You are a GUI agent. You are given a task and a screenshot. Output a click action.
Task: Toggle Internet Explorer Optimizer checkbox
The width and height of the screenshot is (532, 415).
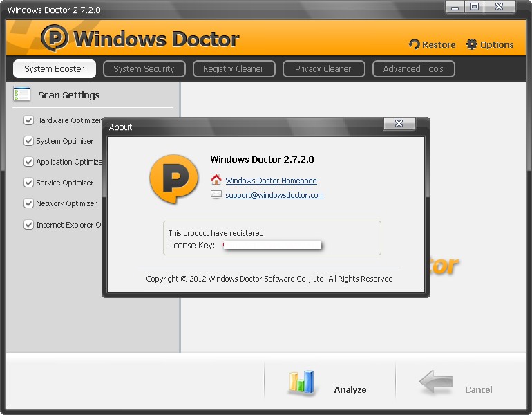[28, 225]
